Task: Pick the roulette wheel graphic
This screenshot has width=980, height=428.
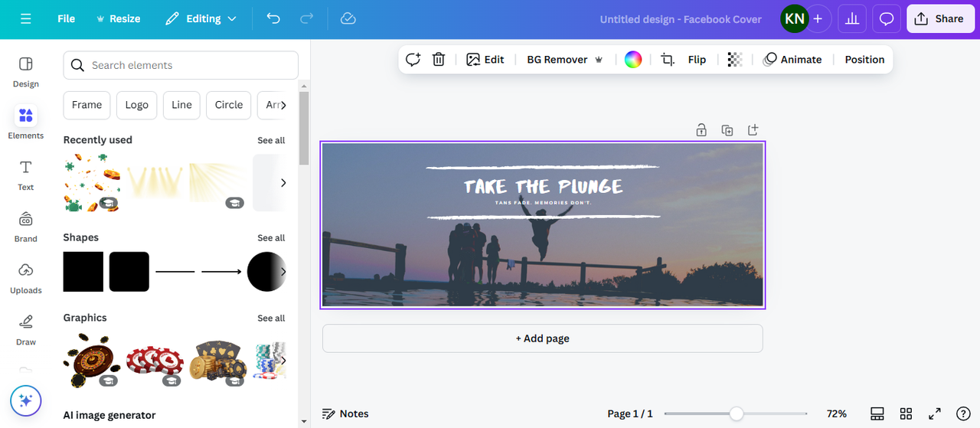Action: 92,360
